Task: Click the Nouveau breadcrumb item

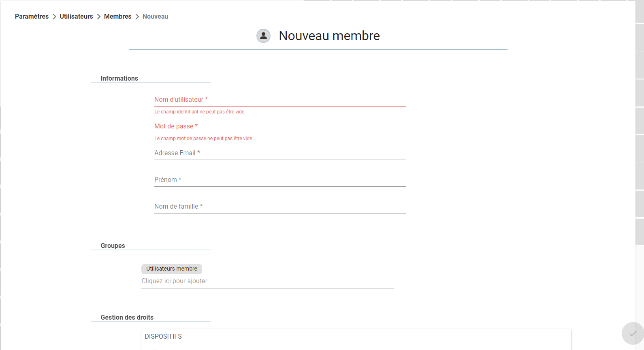Action: point(155,16)
